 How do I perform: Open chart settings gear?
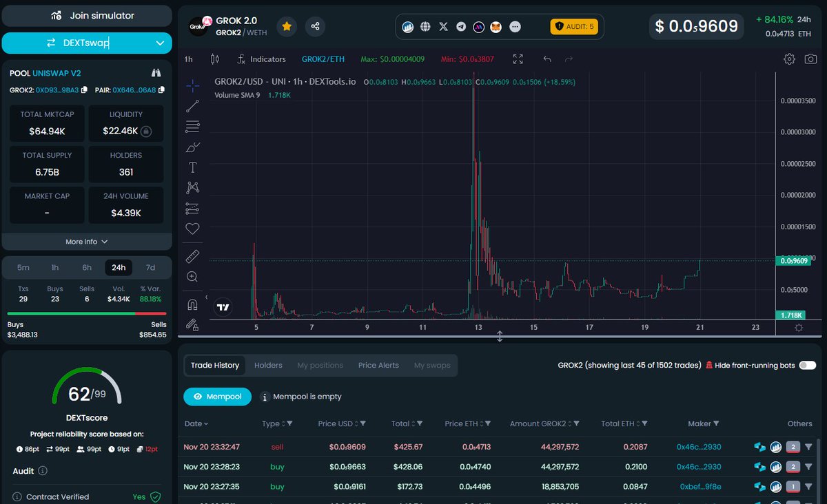(790, 59)
